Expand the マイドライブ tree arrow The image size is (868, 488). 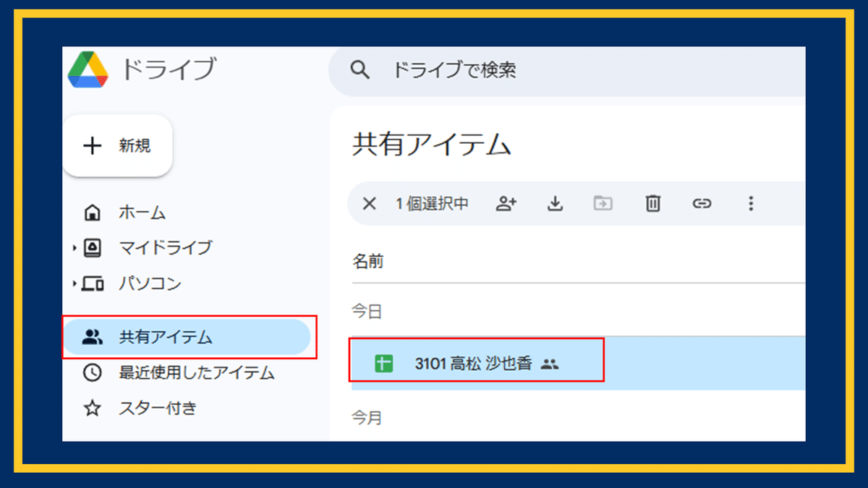pyautogui.click(x=75, y=249)
